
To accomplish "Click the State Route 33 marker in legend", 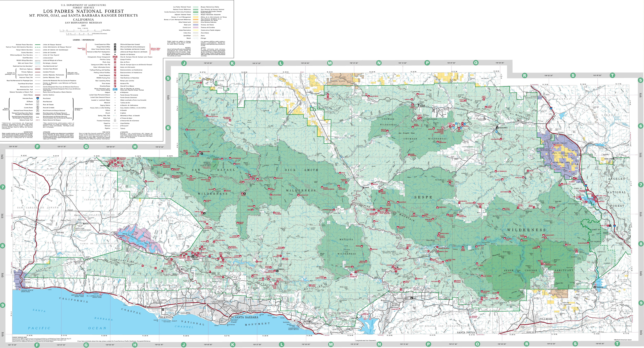I will pyautogui.click(x=38, y=104).
